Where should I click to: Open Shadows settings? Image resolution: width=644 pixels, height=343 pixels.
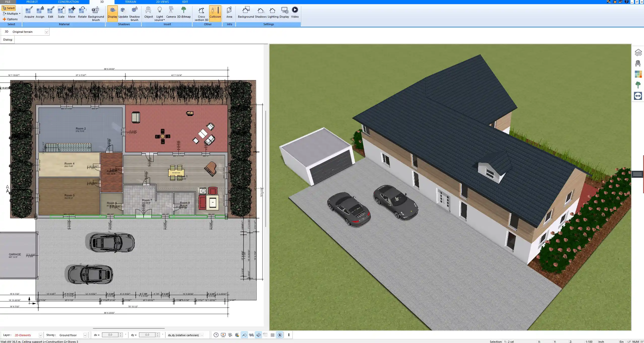click(261, 13)
